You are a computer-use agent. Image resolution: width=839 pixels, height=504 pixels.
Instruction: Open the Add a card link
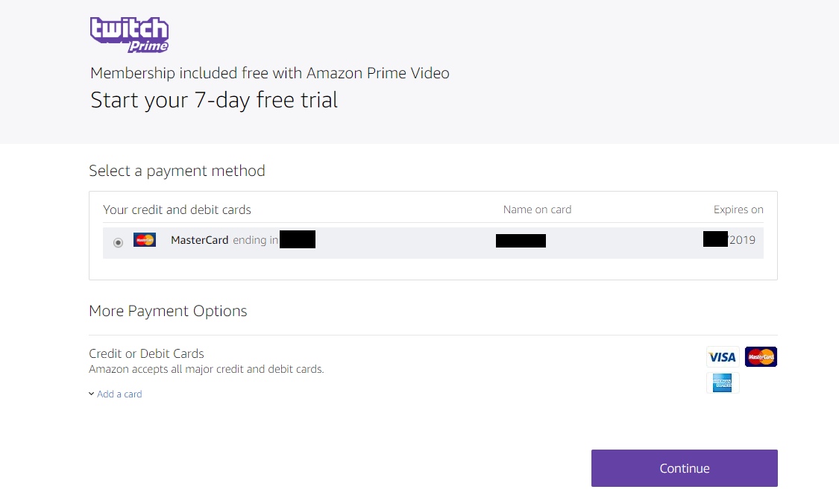click(119, 394)
